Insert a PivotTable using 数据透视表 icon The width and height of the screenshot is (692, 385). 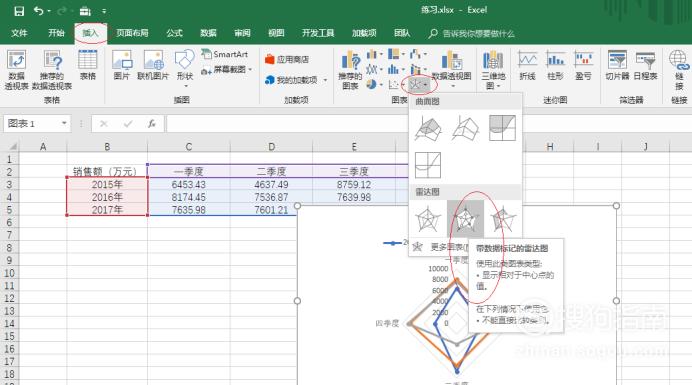[16, 70]
